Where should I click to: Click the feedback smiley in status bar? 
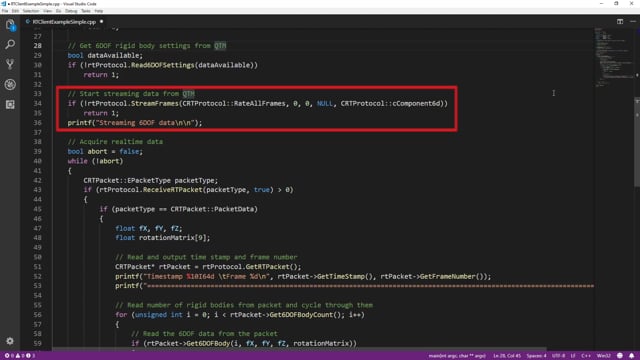pyautogui.click(x=620, y=356)
